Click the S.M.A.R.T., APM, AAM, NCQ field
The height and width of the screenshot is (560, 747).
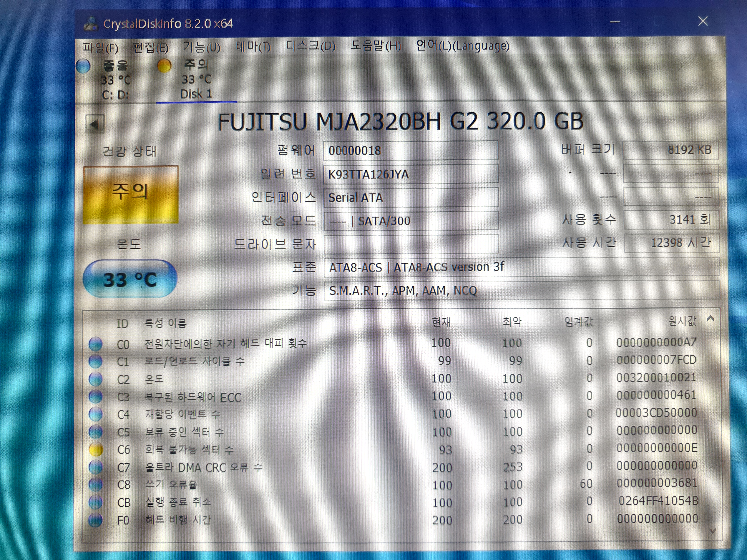click(521, 290)
